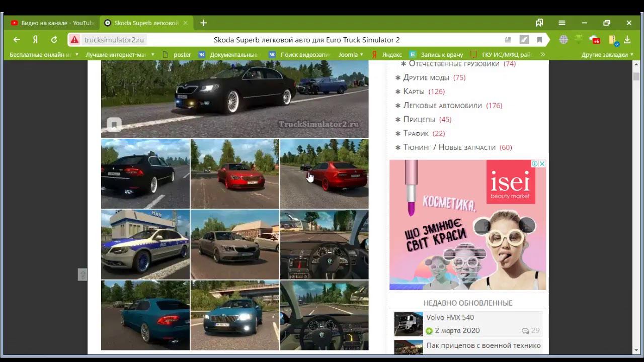Open comments count 29 for Volvo FMX

click(x=530, y=330)
